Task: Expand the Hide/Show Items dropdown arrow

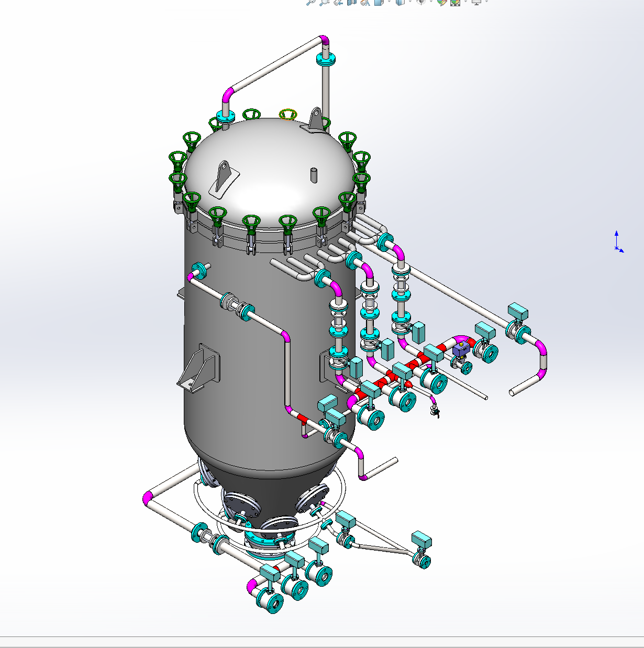Action: tap(431, 2)
